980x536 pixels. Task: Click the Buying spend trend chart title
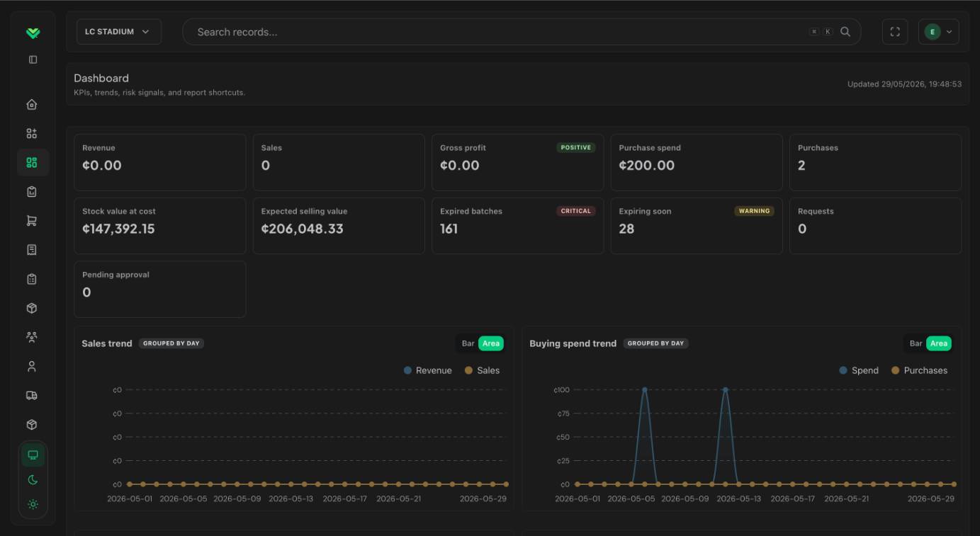tap(573, 343)
